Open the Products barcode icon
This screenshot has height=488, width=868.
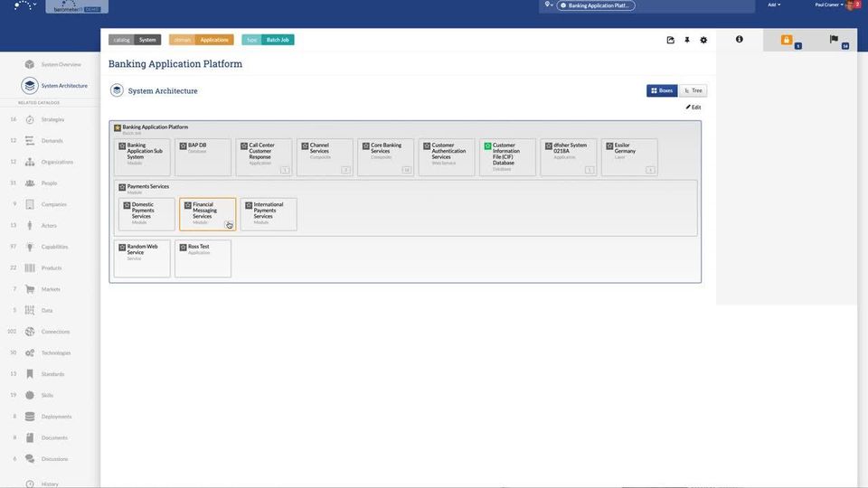tap(30, 267)
